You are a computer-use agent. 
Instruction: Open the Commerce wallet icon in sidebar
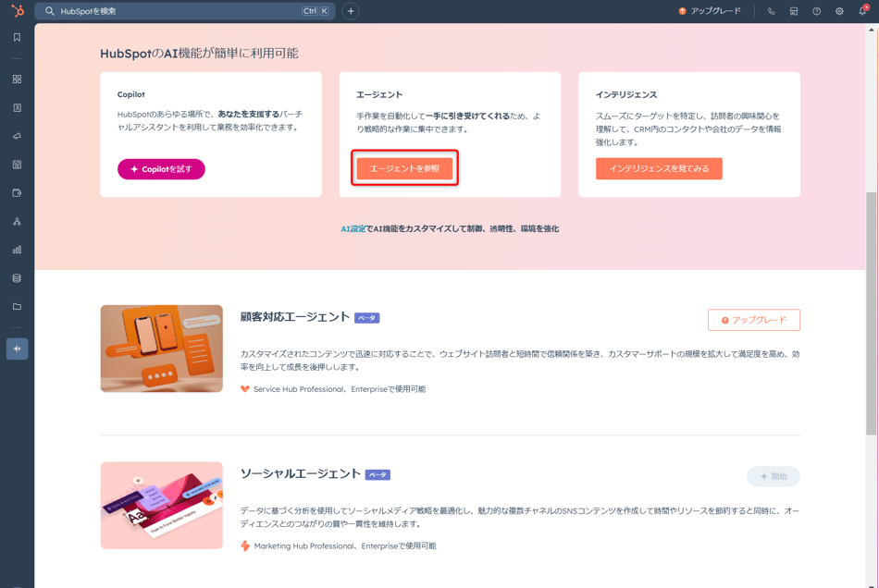coord(17,193)
